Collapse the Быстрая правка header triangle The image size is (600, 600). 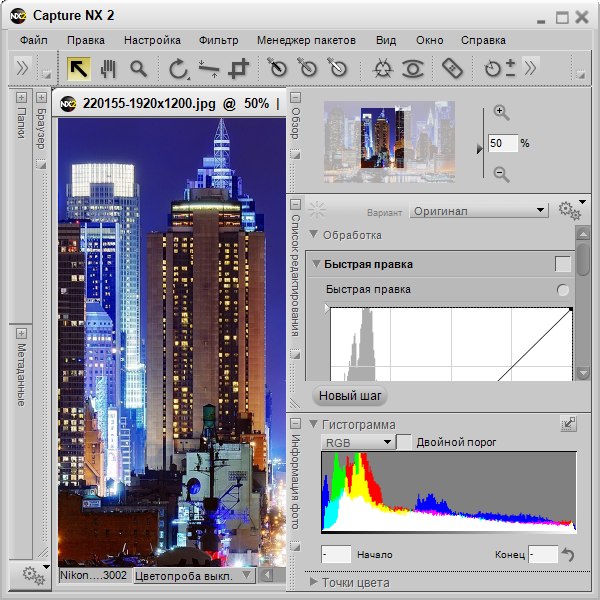[316, 263]
